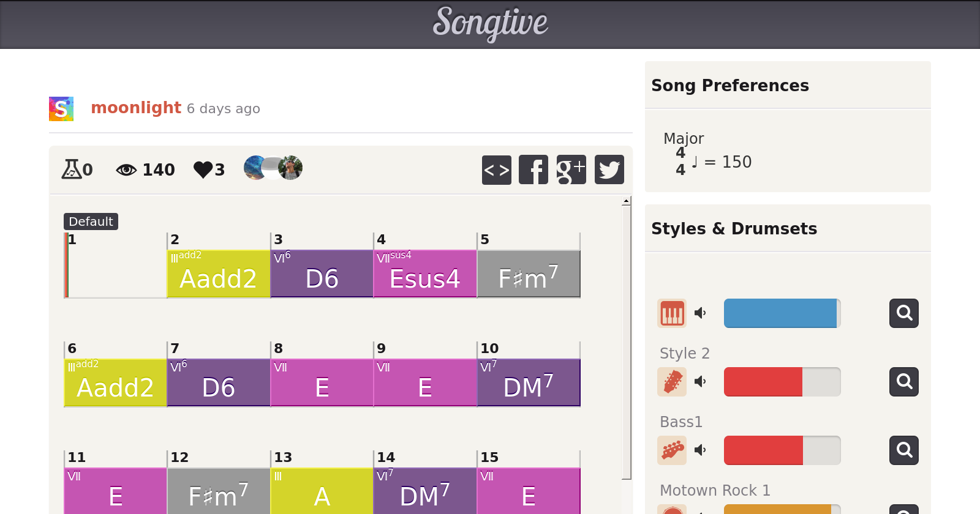Toggle mute on the Bass1 track
The image size is (980, 514).
[700, 450]
